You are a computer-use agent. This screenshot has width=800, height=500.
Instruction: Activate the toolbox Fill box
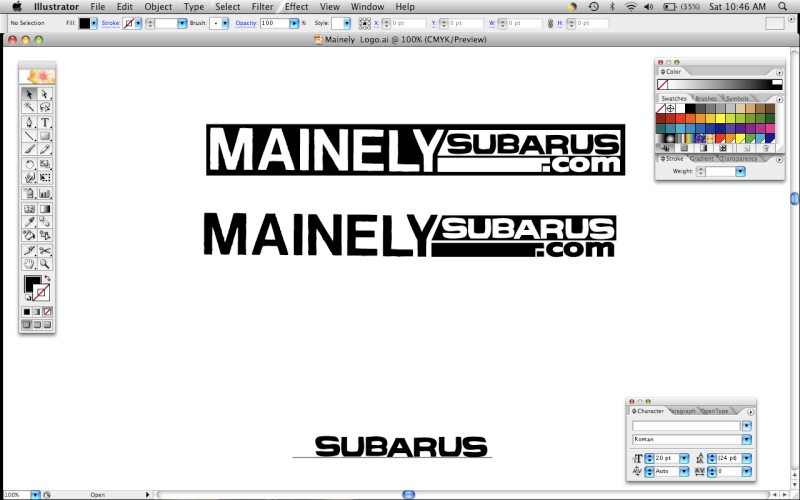(x=30, y=282)
